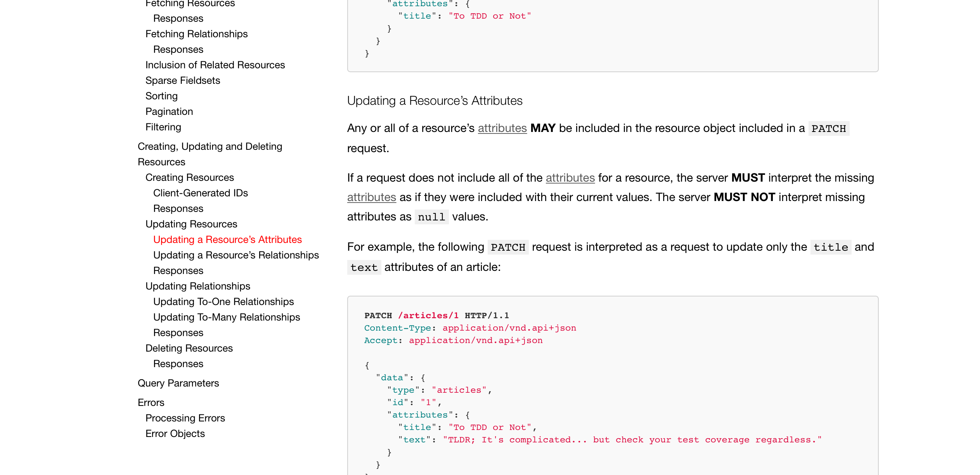Open Updating To-One Relationships link
980x475 pixels.
click(223, 302)
